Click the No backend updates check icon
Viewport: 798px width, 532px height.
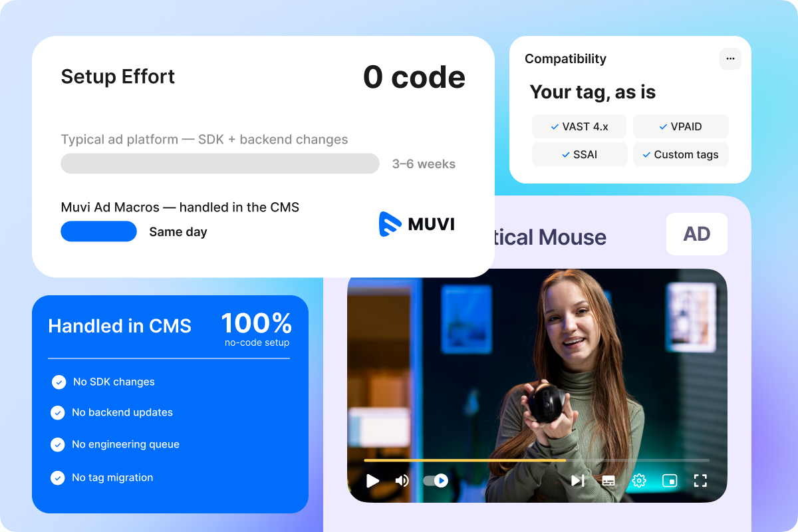58,412
